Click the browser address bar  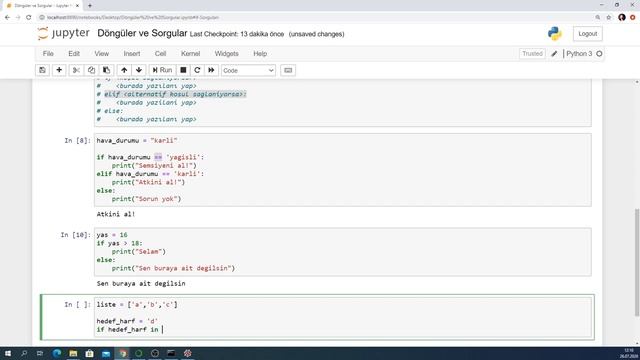(314, 17)
